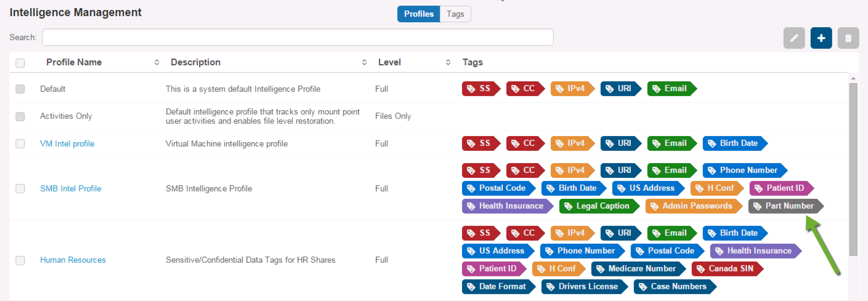Click Birth Date tag in VM Intel row
868x301 pixels.
point(734,143)
